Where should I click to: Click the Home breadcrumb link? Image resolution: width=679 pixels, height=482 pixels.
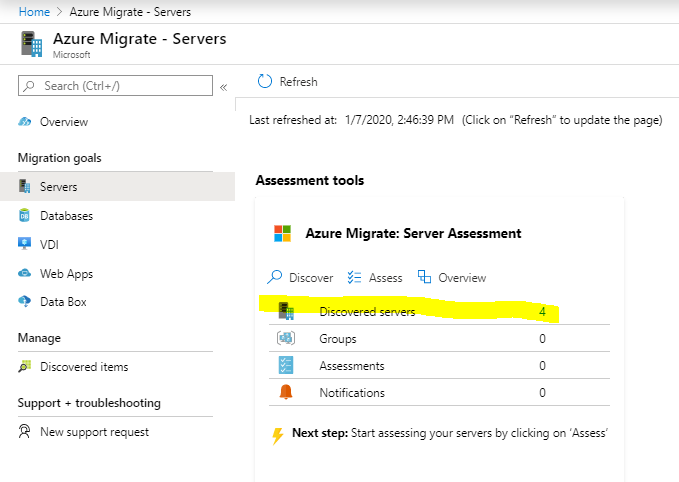coord(34,12)
